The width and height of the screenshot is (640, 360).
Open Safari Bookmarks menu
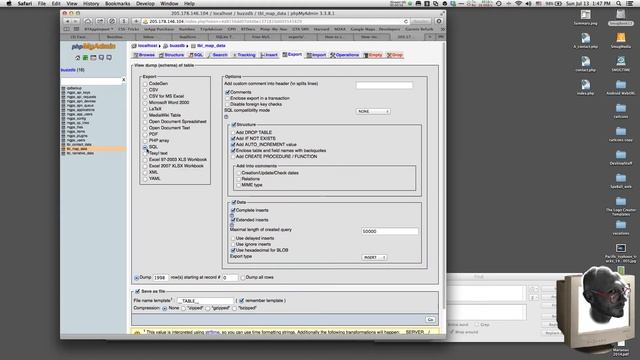118,3
